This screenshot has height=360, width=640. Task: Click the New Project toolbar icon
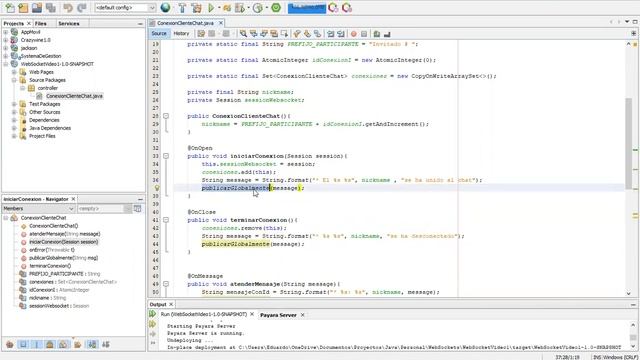click(23, 8)
